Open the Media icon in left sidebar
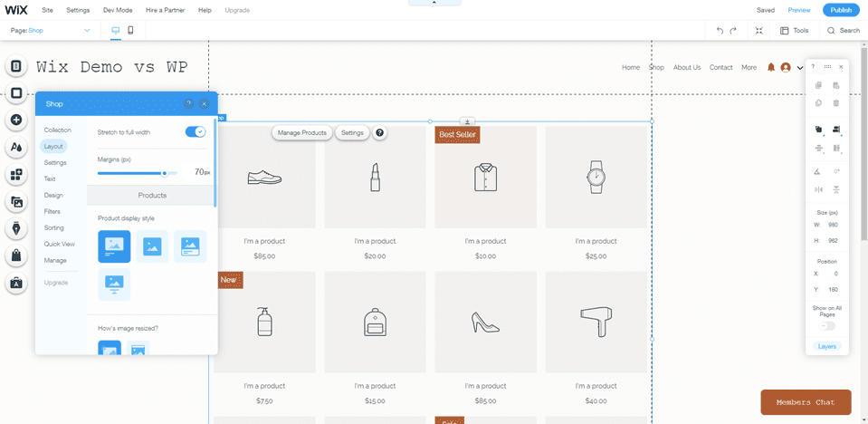This screenshot has width=868, height=424. coord(16,202)
